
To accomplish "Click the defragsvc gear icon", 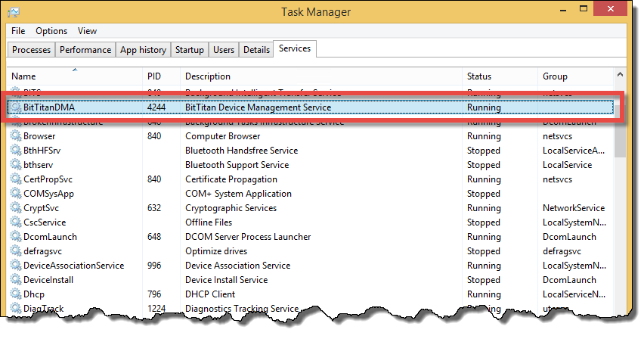I will coord(16,251).
